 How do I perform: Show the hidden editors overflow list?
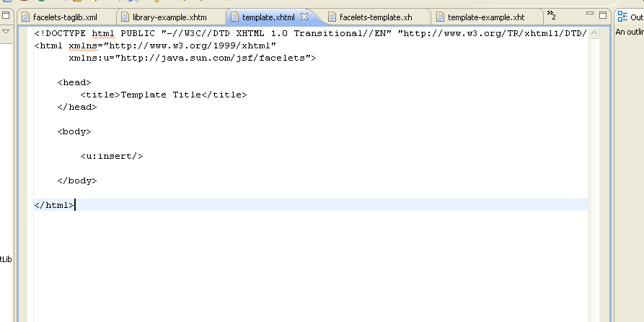tap(551, 14)
